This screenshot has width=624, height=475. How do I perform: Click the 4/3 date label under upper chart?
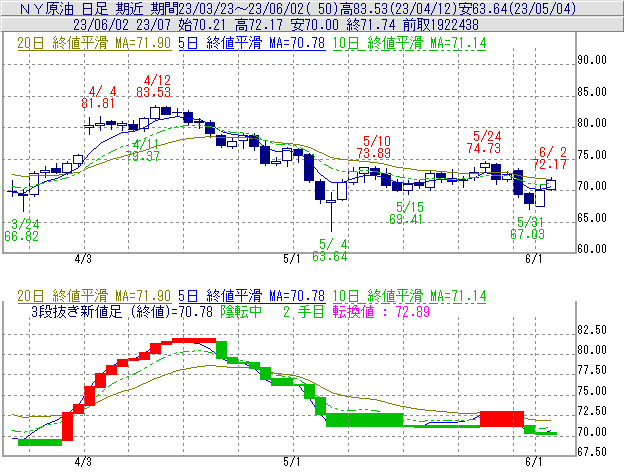[x=83, y=259]
